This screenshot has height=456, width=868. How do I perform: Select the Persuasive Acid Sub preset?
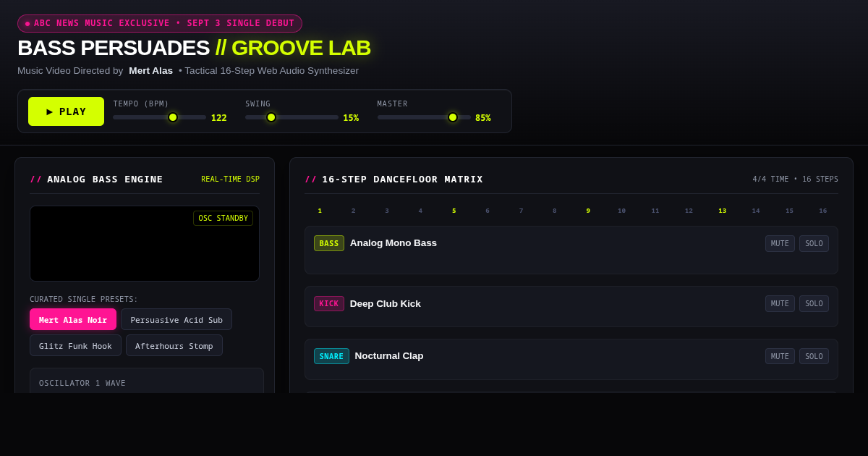pos(176,319)
